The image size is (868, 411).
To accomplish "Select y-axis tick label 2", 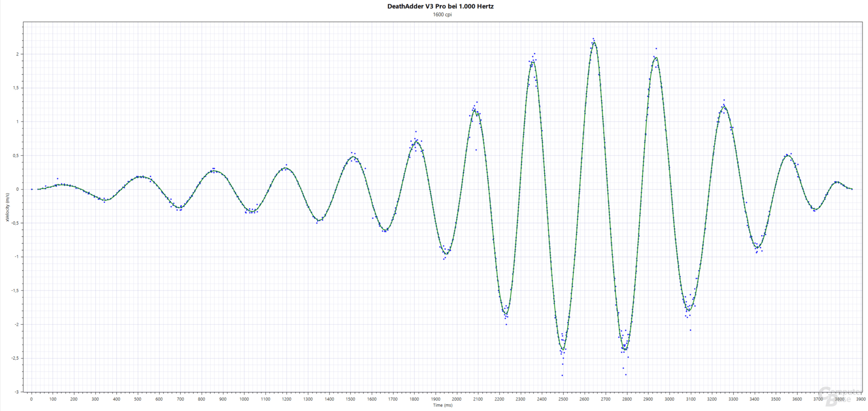I will click(x=18, y=54).
